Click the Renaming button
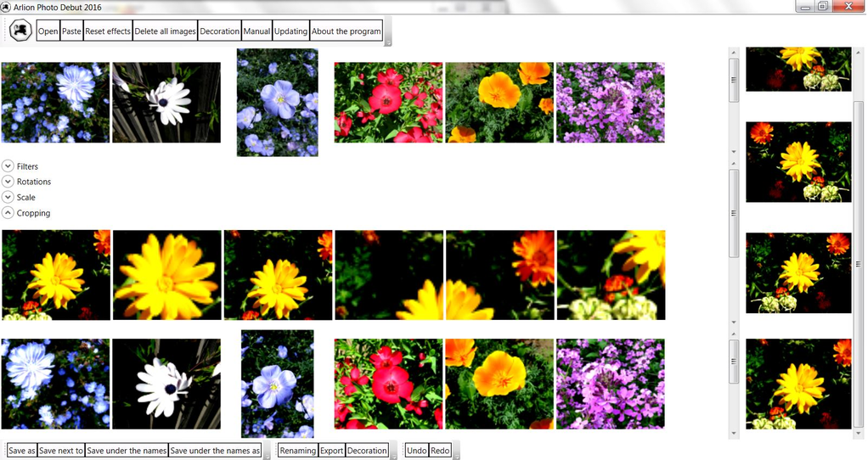This screenshot has width=868, height=460. [298, 451]
